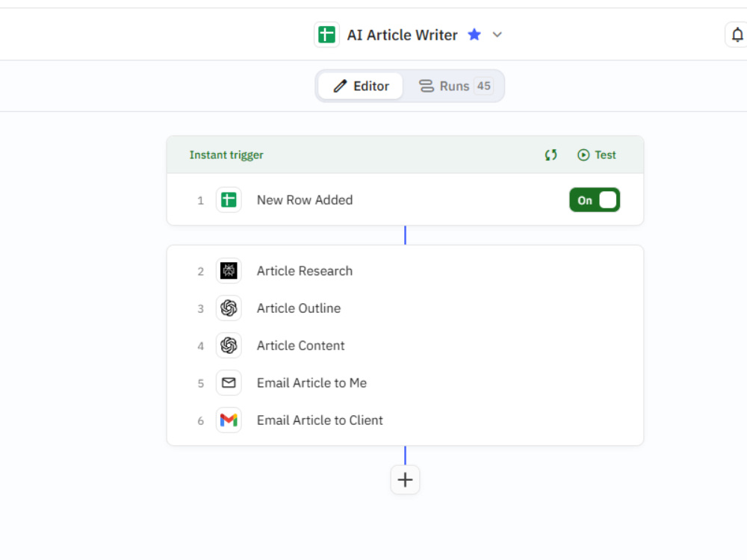Open the Email Article to Me step
This screenshot has height=560, width=747.
coord(405,383)
